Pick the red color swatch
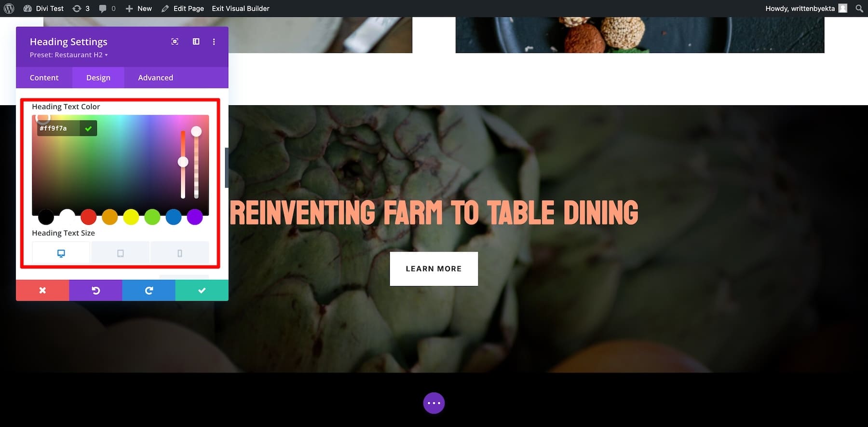Screen dimensions: 868x427 (88, 217)
